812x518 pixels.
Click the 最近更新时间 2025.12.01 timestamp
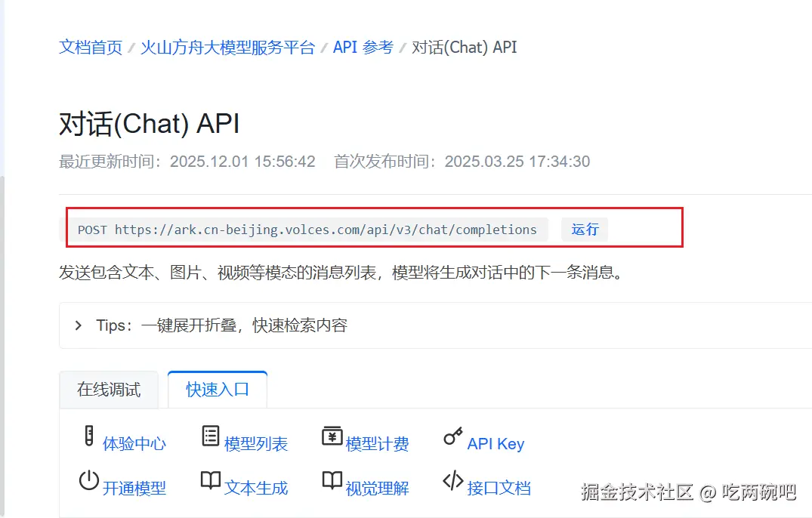[x=187, y=162]
